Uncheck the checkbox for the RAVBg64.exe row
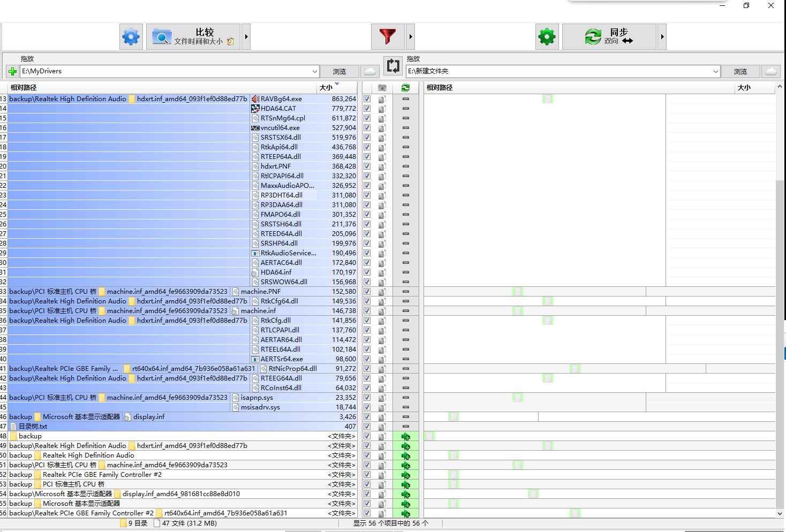 pos(367,99)
